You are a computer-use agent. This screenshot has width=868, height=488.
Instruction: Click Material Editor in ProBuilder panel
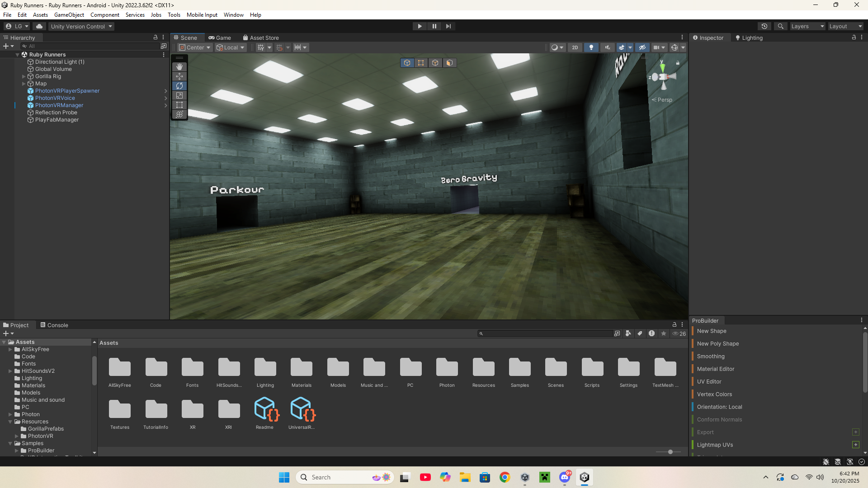(x=715, y=369)
